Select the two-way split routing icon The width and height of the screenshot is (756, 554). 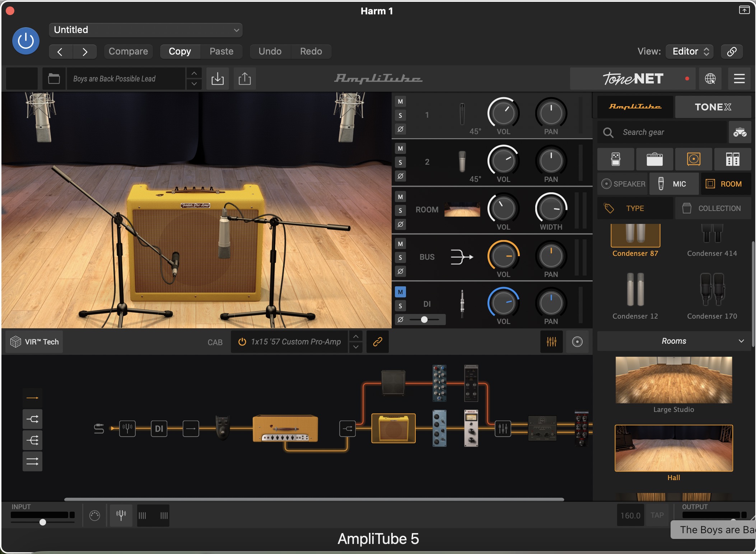coord(32,419)
